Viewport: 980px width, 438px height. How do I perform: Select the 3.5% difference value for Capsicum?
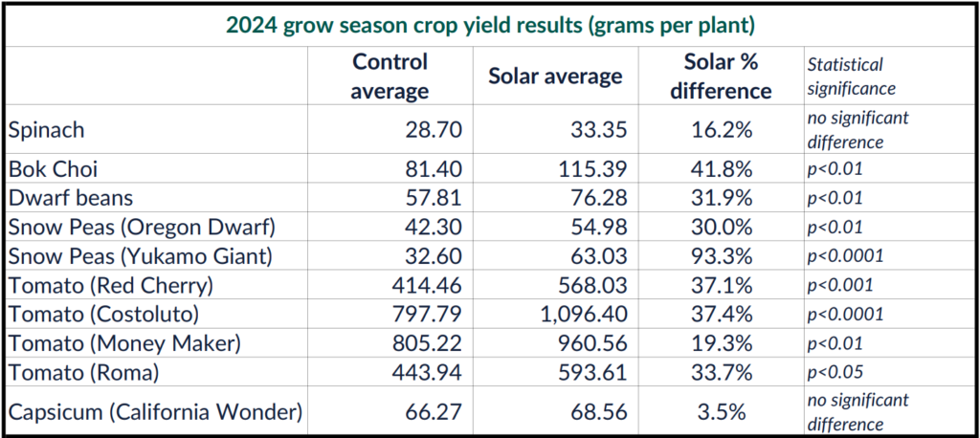(724, 412)
